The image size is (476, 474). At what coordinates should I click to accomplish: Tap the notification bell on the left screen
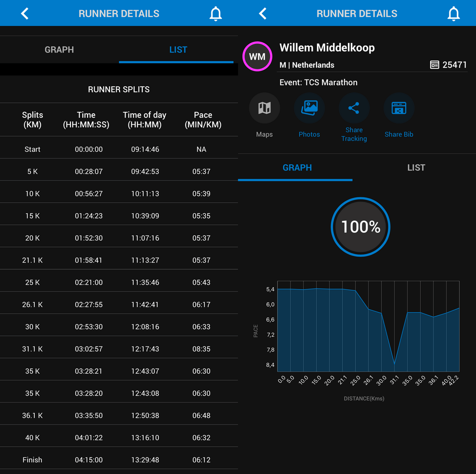pyautogui.click(x=216, y=13)
